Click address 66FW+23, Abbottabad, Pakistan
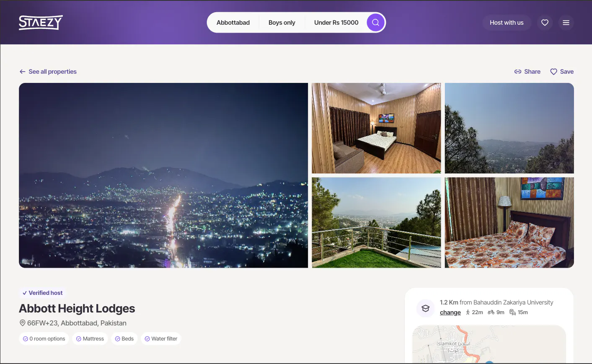Image resolution: width=592 pixels, height=364 pixels. pos(77,323)
